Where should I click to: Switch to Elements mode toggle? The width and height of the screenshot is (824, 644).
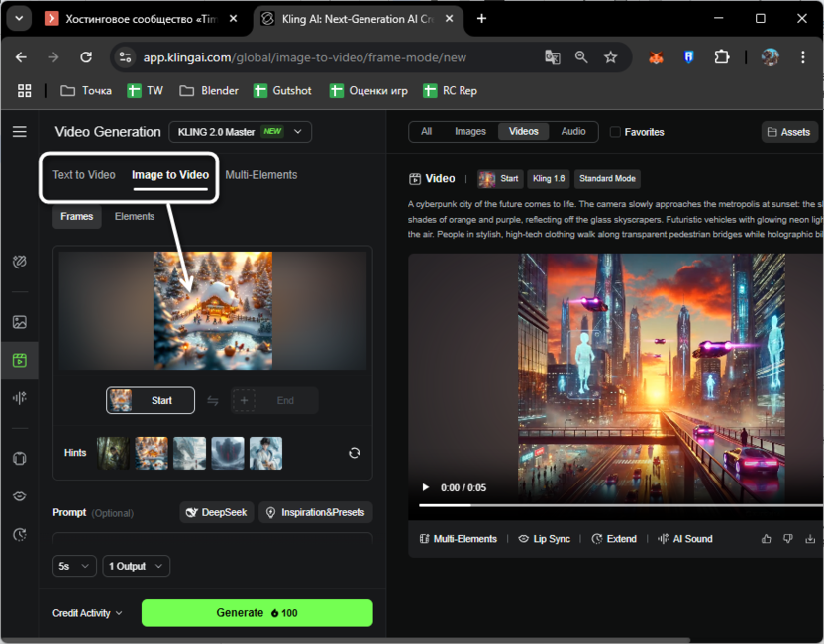(x=135, y=217)
